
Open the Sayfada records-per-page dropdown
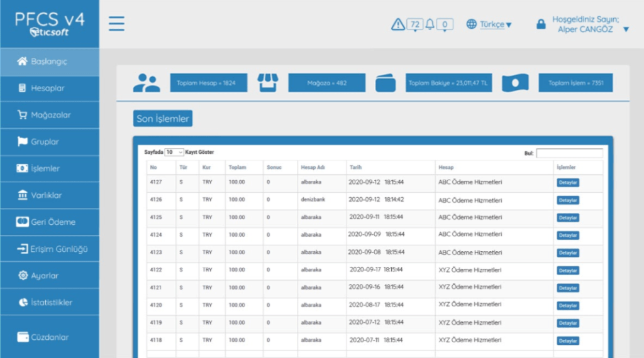(174, 153)
